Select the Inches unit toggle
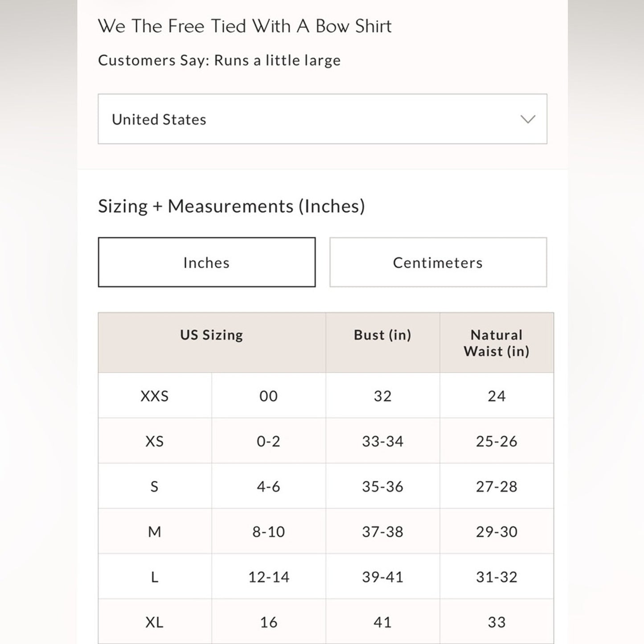Viewport: 644px width, 644px height. [x=207, y=263]
